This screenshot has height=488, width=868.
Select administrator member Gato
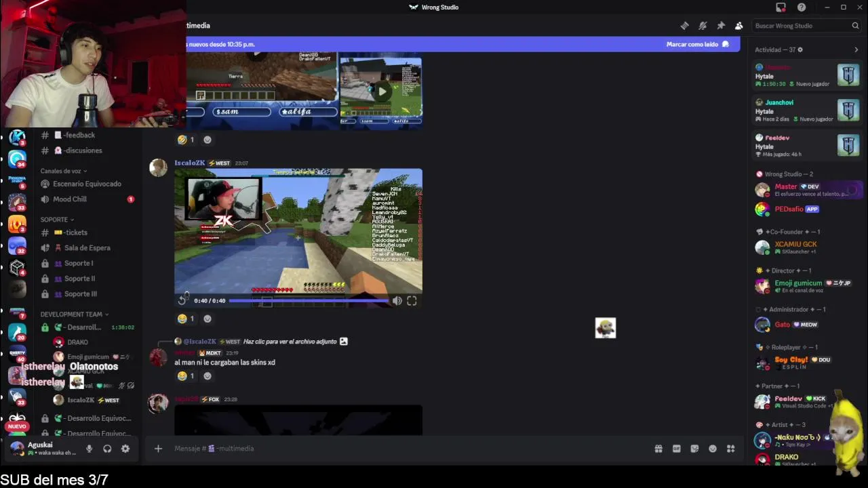[807, 325]
